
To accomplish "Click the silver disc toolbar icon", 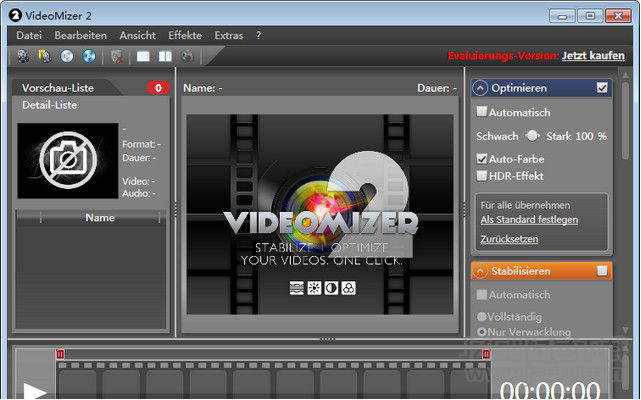I will point(67,56).
